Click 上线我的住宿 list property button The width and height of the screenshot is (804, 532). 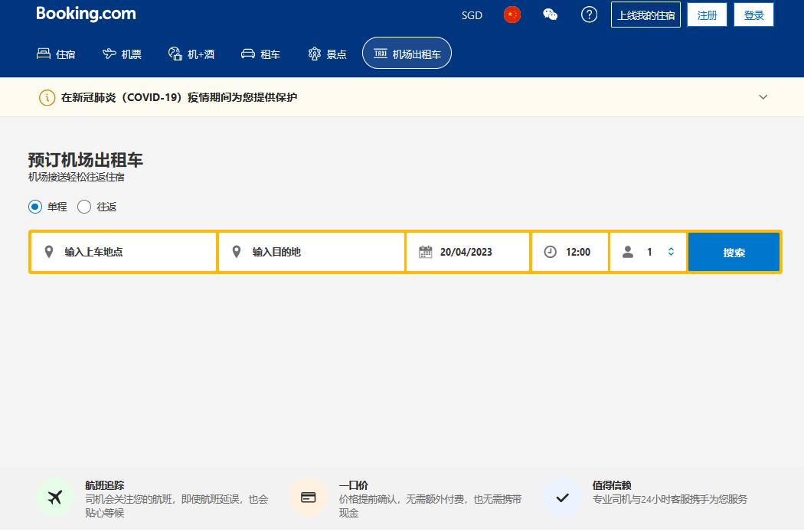pos(645,15)
